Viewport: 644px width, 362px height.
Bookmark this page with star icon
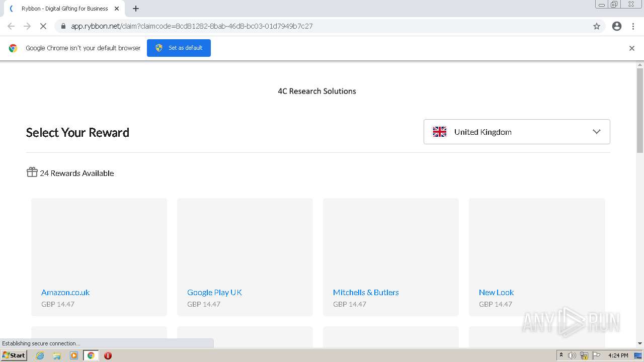(x=597, y=26)
